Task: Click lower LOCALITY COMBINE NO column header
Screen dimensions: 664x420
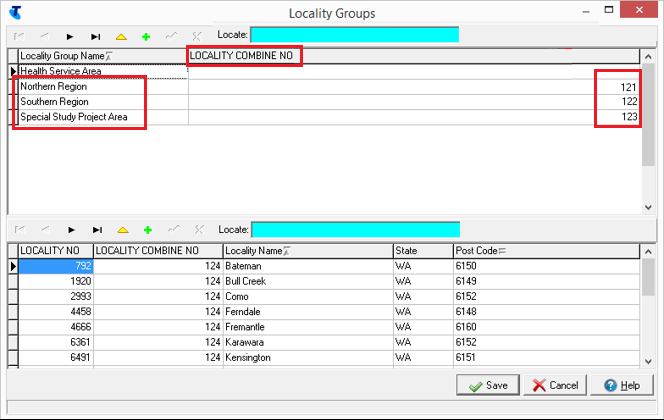Action: pyautogui.click(x=158, y=251)
